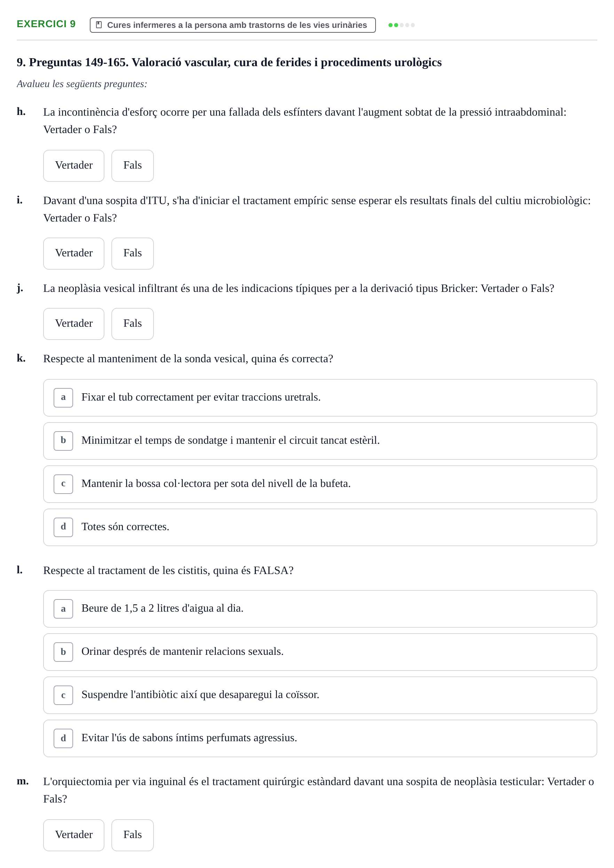Pick option d: Evitar l'ús de sabons íntims

click(320, 738)
